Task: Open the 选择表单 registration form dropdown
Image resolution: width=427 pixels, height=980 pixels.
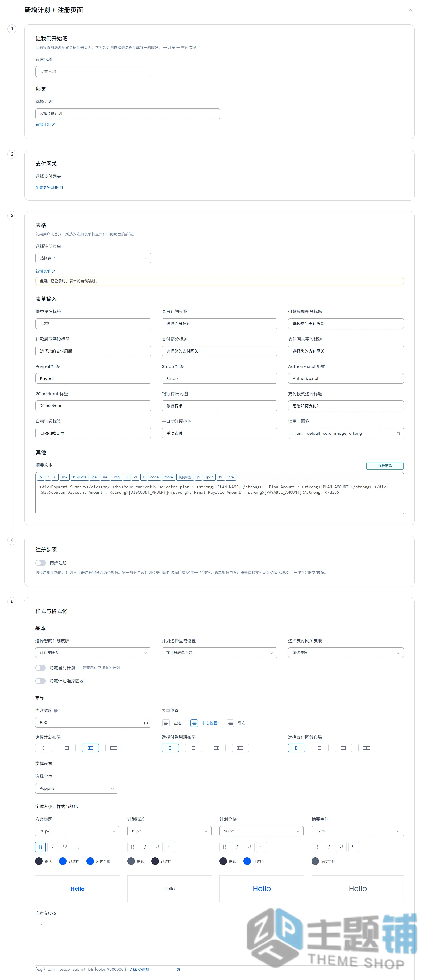Action: pyautogui.click(x=93, y=258)
